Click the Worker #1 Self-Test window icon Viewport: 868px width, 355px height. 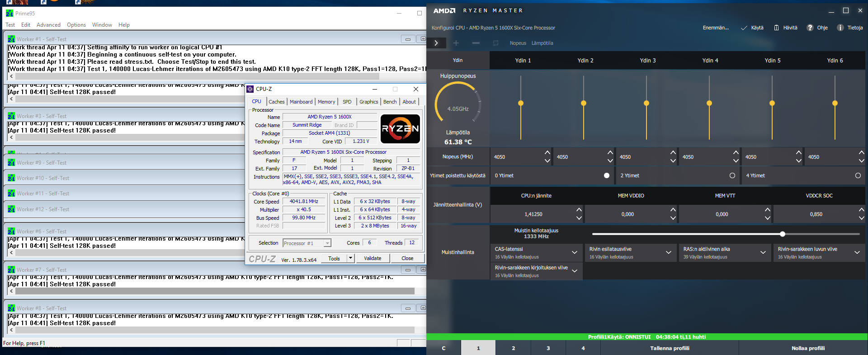pyautogui.click(x=11, y=39)
